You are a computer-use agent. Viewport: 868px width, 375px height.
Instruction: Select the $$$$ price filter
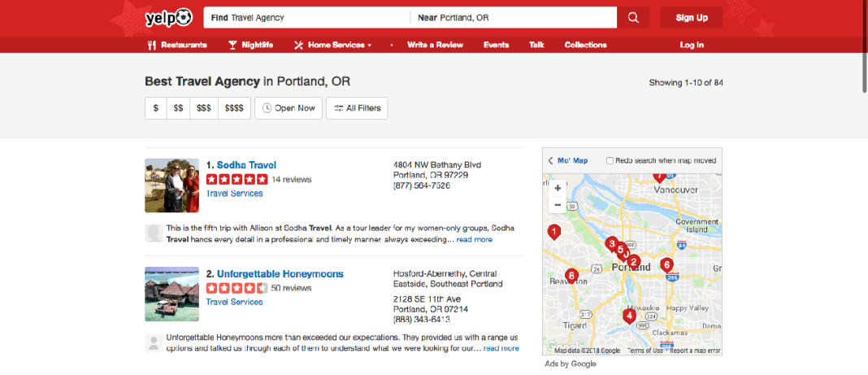(x=234, y=108)
